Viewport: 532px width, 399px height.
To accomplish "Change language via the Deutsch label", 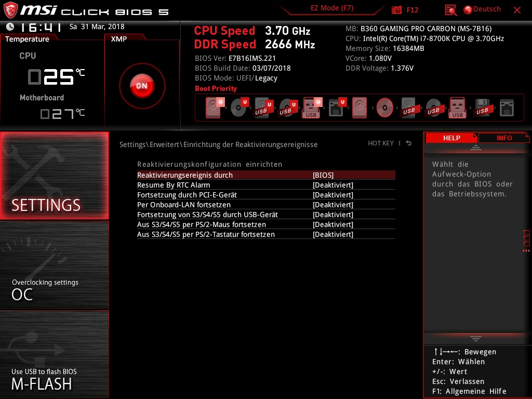I will tap(487, 9).
